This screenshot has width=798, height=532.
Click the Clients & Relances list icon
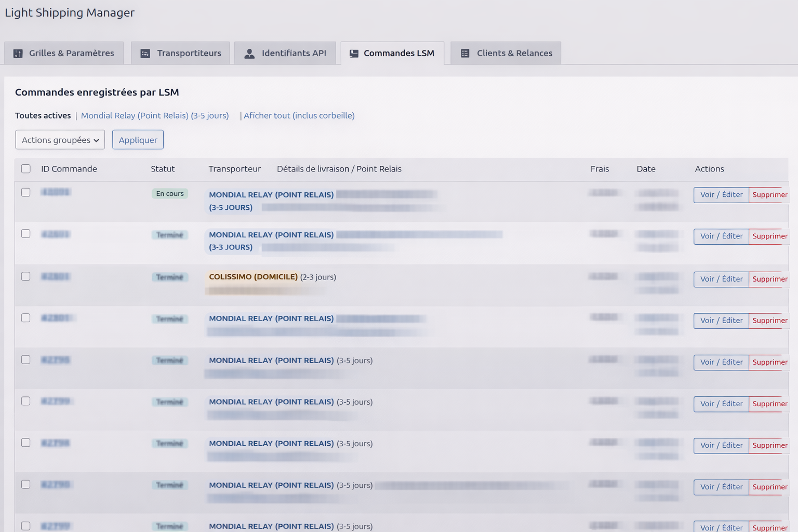[x=465, y=54]
